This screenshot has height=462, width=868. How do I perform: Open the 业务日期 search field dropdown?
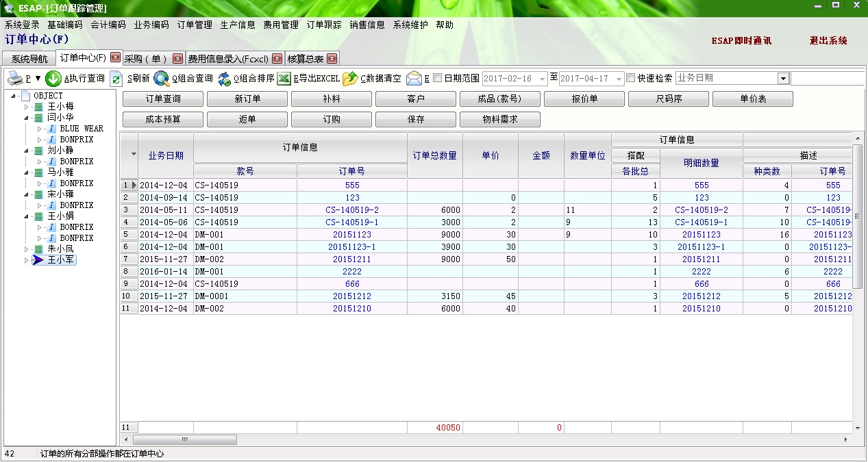(783, 79)
